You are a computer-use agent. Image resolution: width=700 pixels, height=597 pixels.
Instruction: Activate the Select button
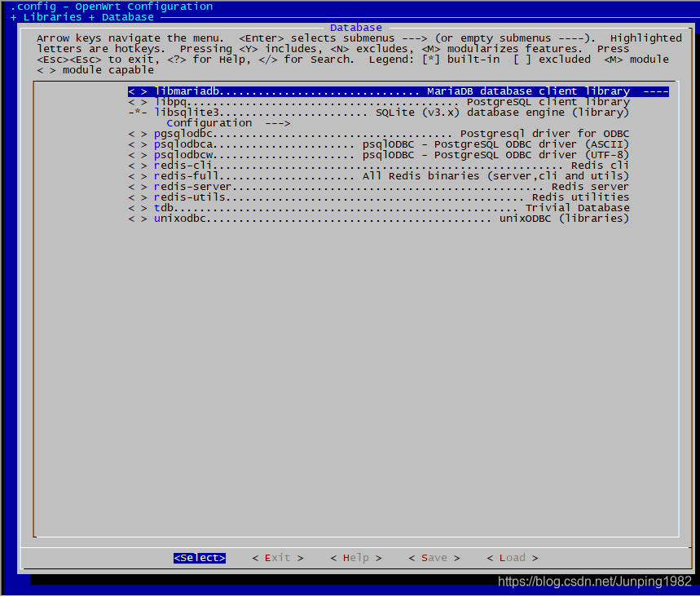coord(200,559)
